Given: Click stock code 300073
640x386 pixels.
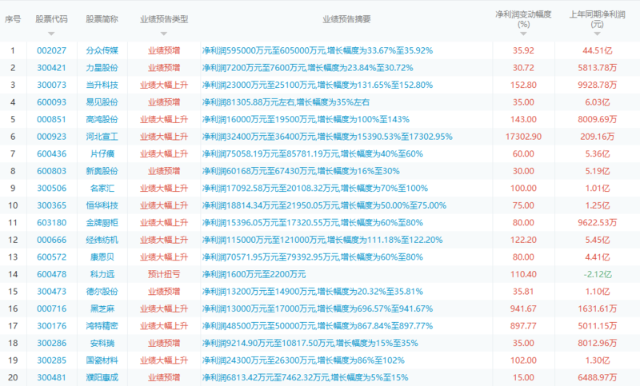Looking at the screenshot, I should [51, 85].
